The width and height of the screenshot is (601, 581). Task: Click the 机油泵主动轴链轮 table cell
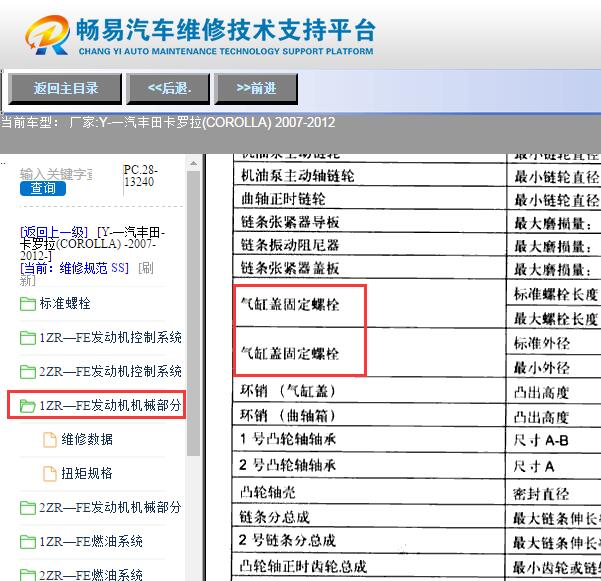point(369,176)
